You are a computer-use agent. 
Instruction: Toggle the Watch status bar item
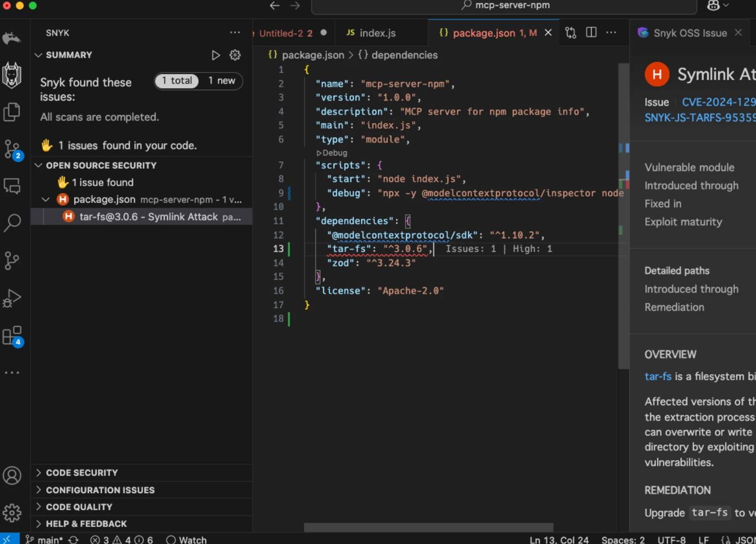pos(187,539)
